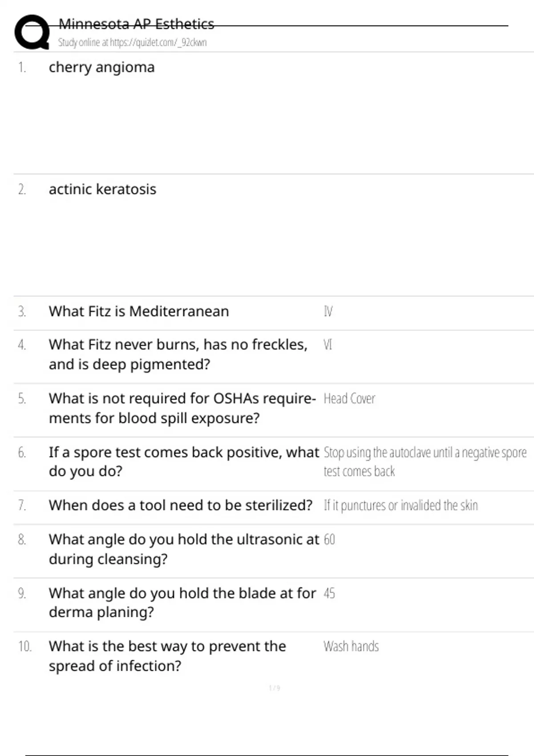
Task: Click the OSHA blood spill exposure question
Action: coord(182,408)
